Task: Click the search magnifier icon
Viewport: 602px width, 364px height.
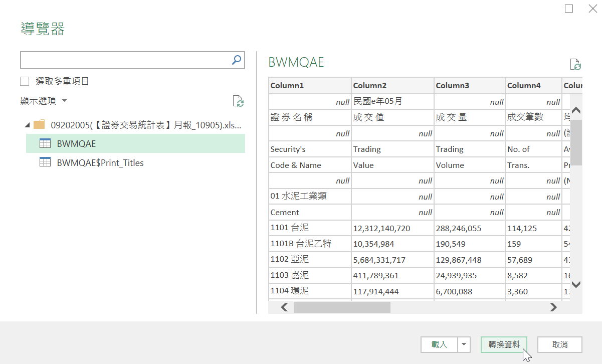Action: 237,60
